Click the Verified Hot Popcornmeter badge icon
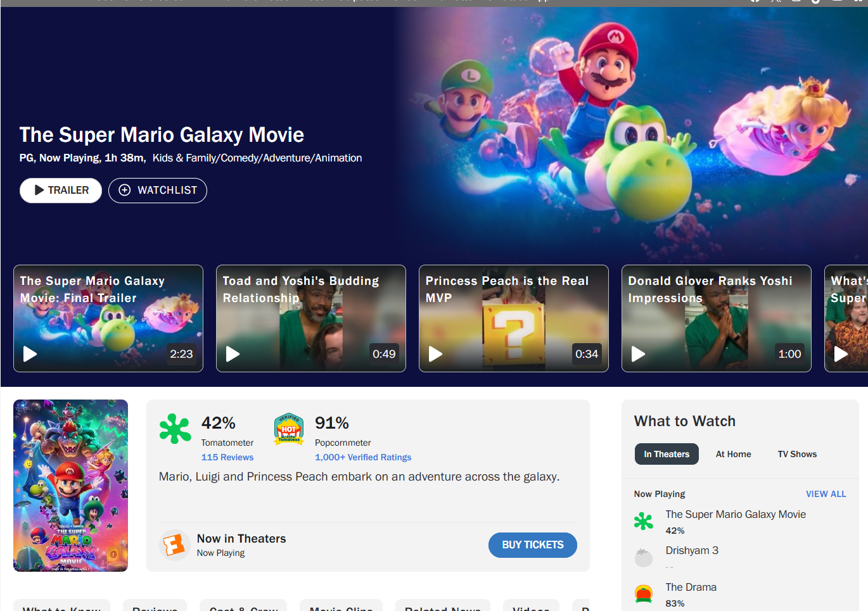Viewport: 868px width, 611px height. 289,429
